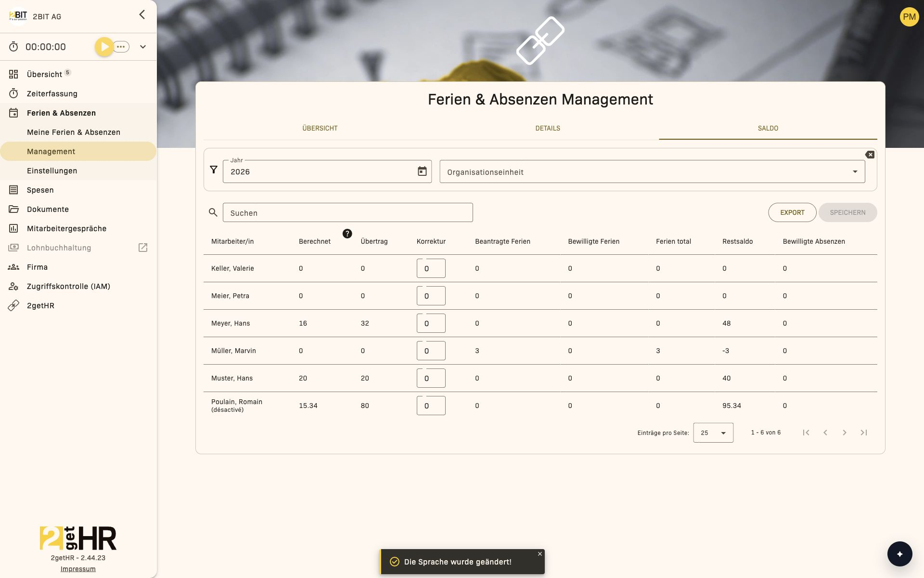Click the Dokumente folder icon

coord(13,209)
